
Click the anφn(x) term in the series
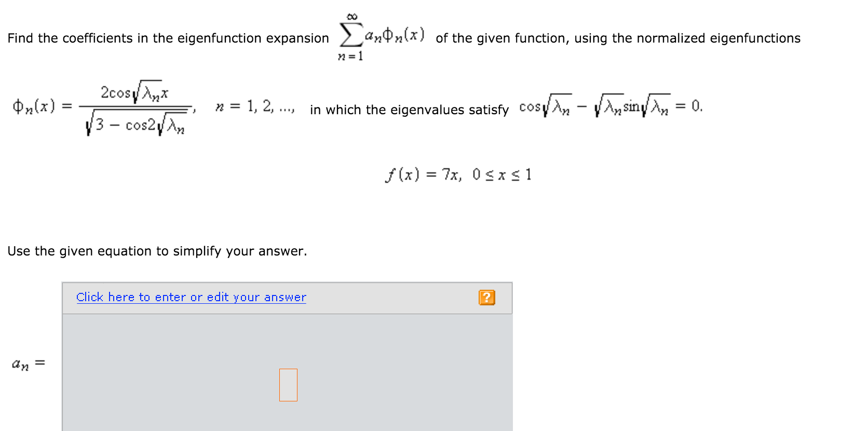tap(395, 34)
